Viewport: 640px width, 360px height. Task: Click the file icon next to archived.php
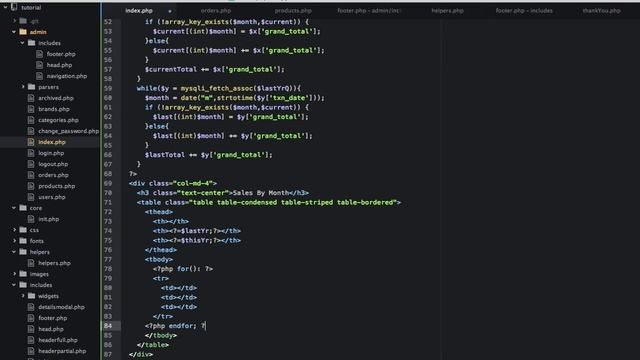coord(31,98)
